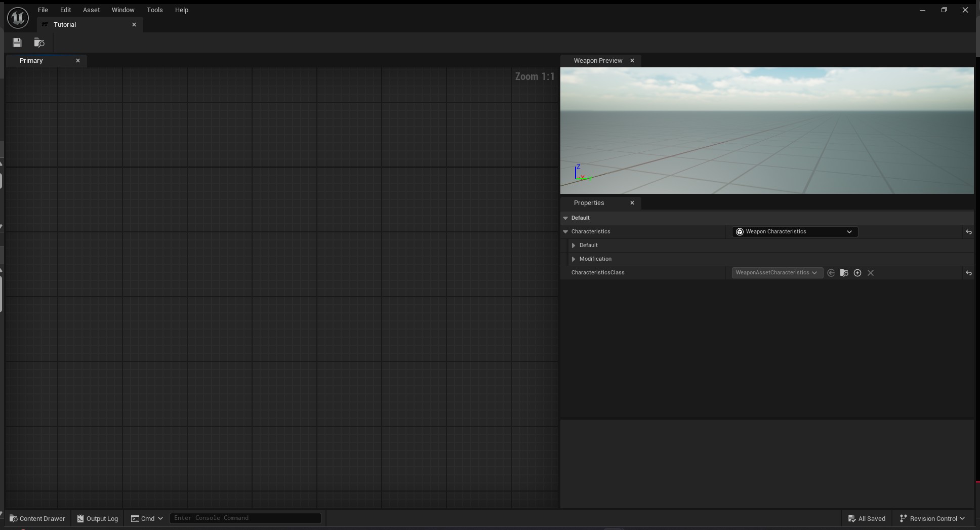Open the Cmd console type dropdown
The height and width of the screenshot is (530, 980).
(x=147, y=518)
